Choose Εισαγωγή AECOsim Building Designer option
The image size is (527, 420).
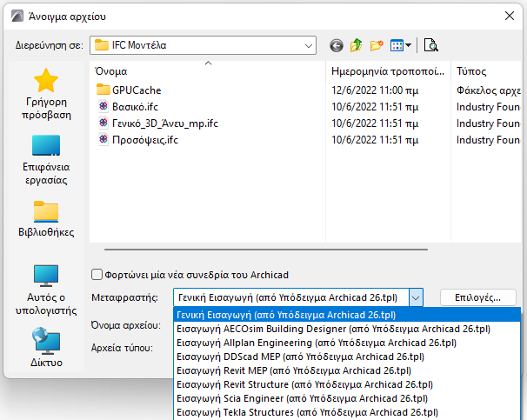pos(347,329)
